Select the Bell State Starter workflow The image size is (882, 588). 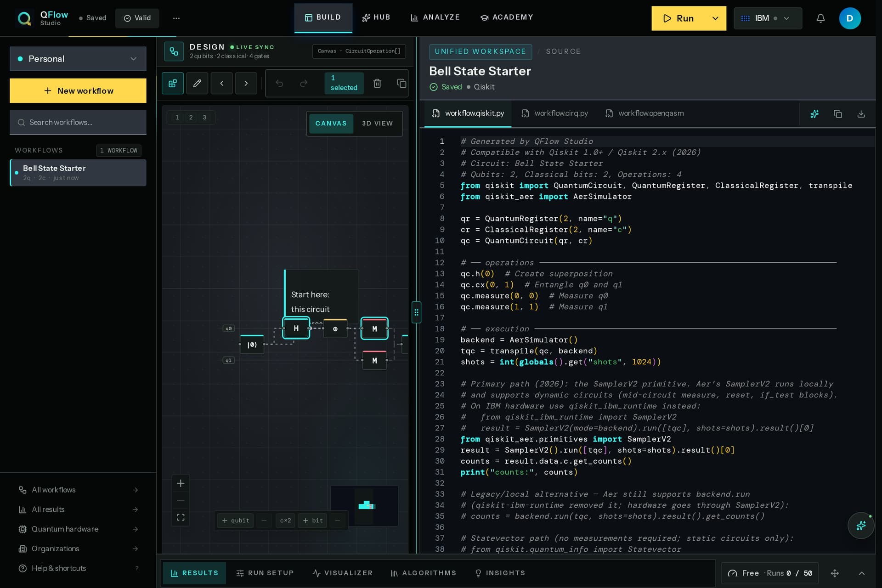pyautogui.click(x=78, y=173)
